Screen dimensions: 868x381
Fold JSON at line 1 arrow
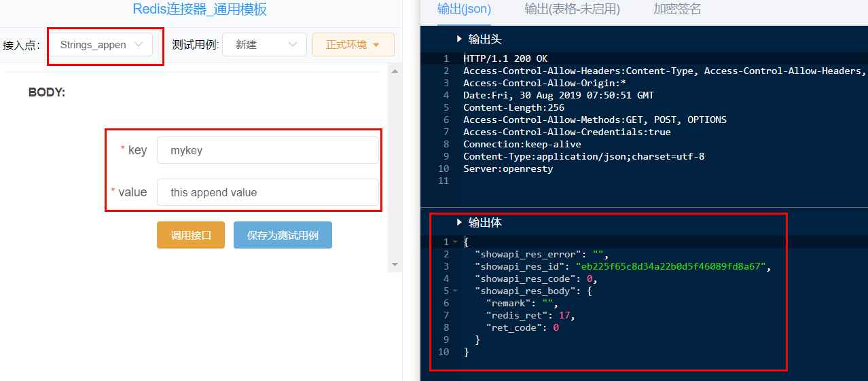tap(455, 242)
